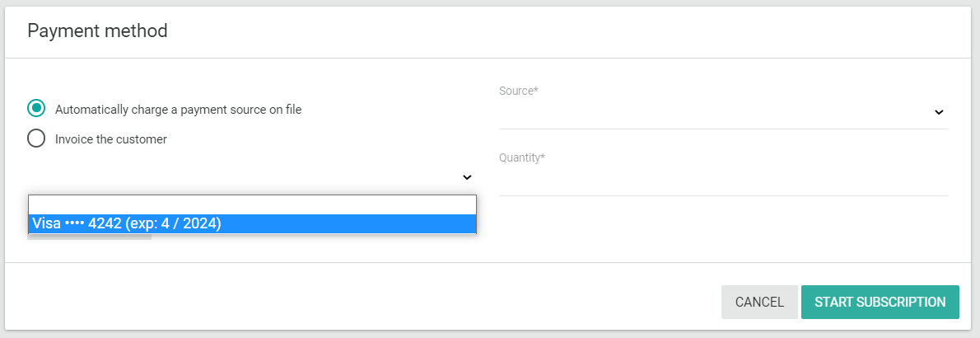Click the payment card select box
Viewport: 980px width, 338px height.
pos(247,177)
